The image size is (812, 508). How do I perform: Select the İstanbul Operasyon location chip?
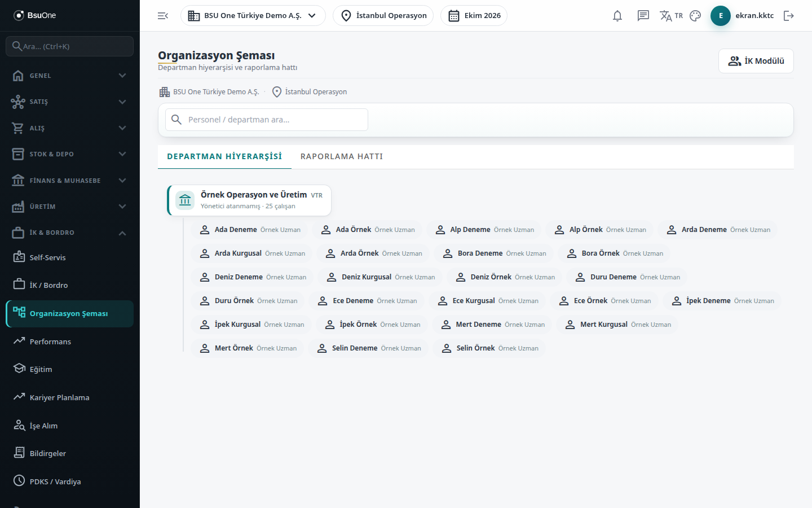point(383,16)
